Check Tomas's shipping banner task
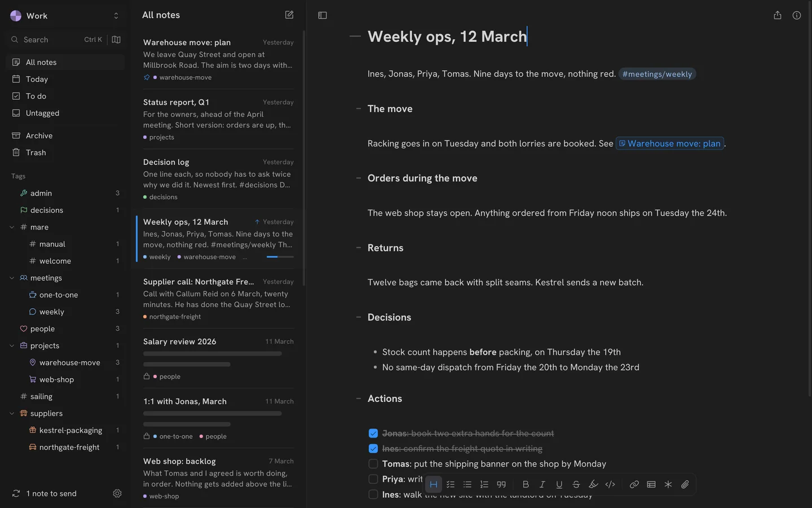This screenshot has width=812, height=508. [373, 464]
